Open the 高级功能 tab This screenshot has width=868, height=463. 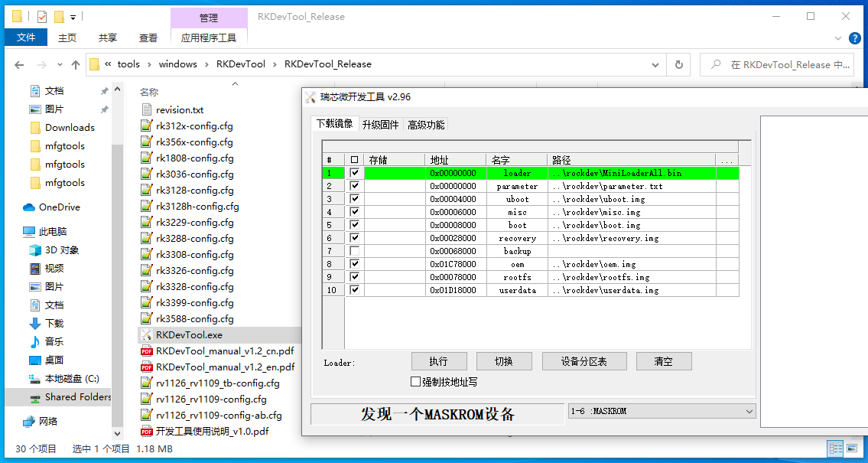426,125
